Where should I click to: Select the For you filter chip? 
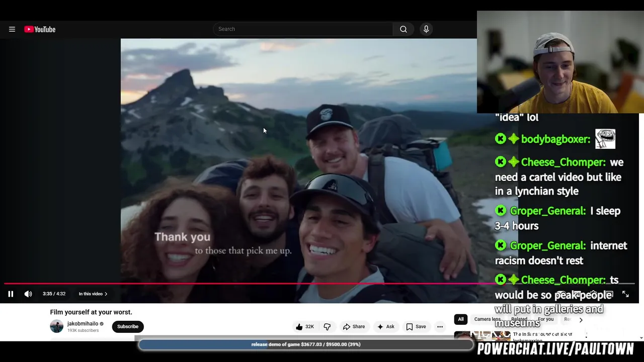[545, 319]
